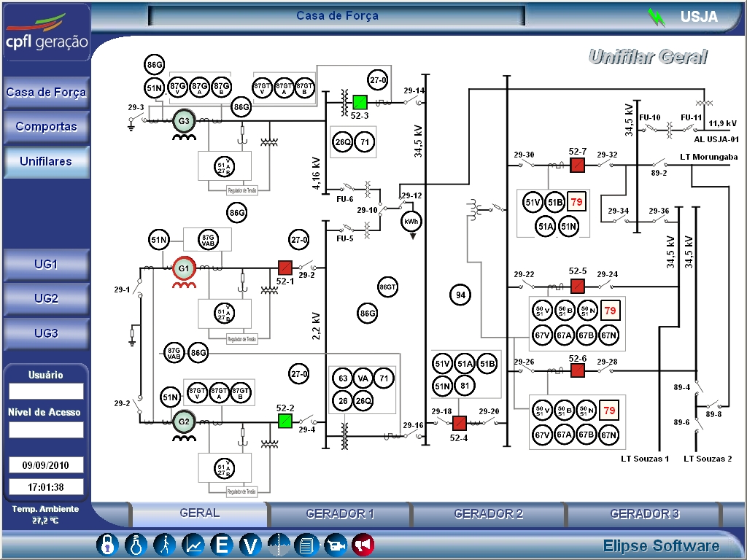Click the LT Morungaba line label
Screen dimensions: 747x560
pyautogui.click(x=708, y=157)
